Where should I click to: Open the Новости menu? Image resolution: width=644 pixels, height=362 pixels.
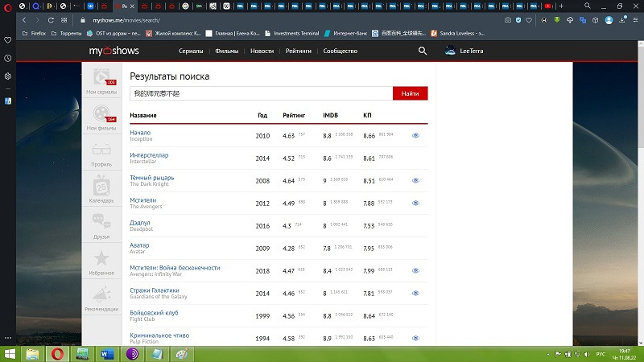pyautogui.click(x=262, y=51)
